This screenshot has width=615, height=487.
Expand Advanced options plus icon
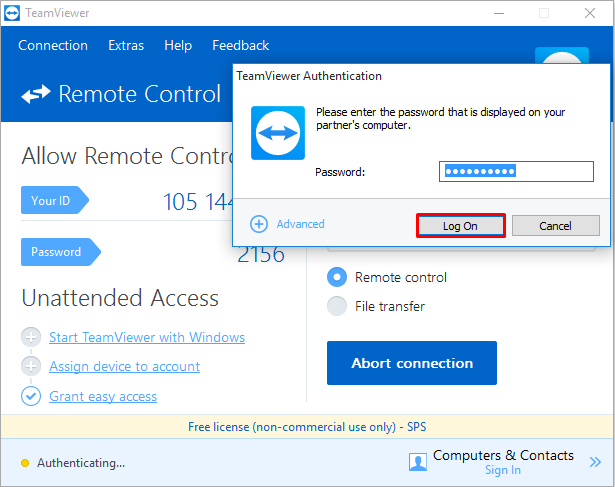pyautogui.click(x=259, y=224)
